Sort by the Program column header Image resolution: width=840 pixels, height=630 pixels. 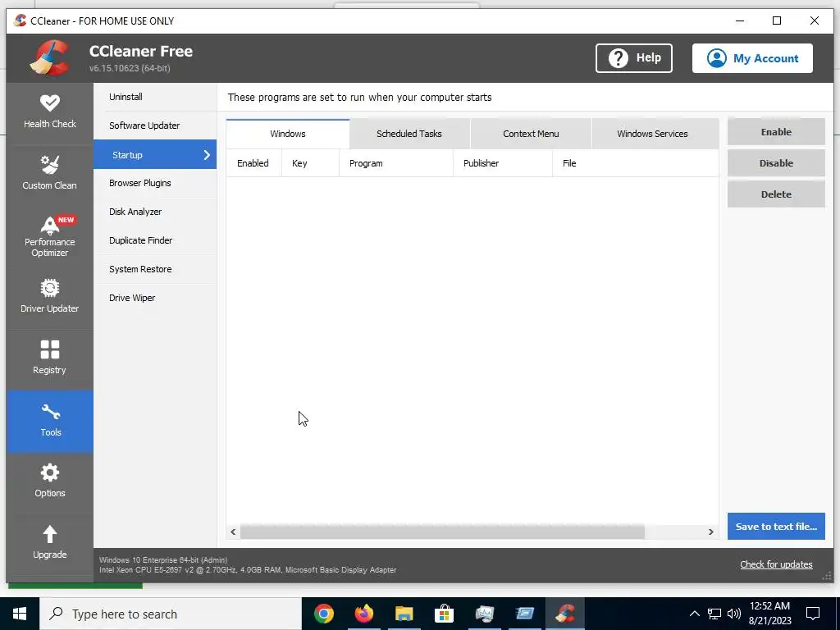[x=396, y=163]
